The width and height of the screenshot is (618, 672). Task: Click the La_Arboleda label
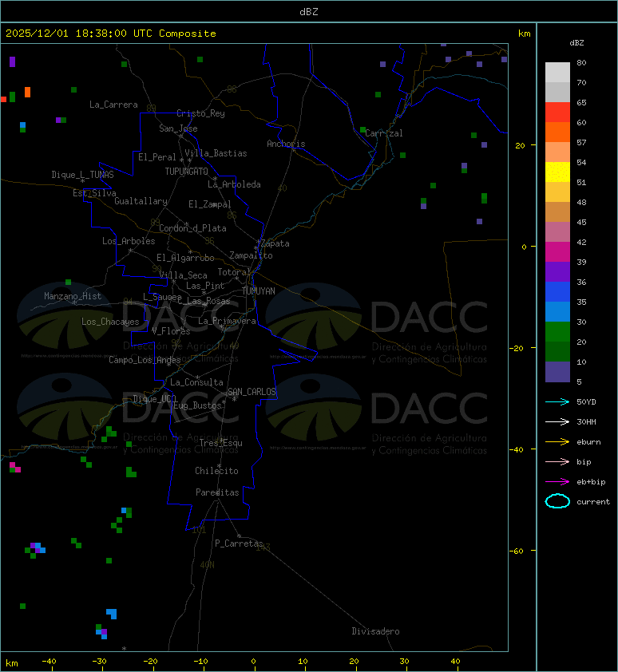234,184
